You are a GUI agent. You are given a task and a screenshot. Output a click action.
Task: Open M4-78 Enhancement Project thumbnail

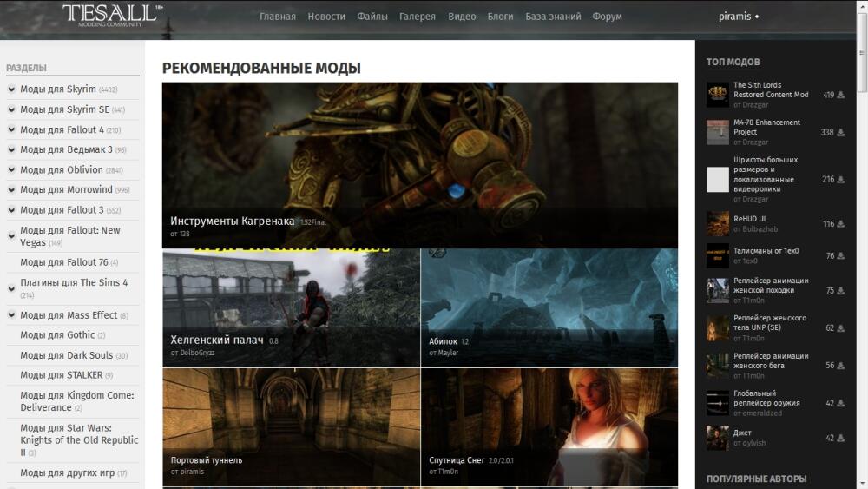(718, 132)
